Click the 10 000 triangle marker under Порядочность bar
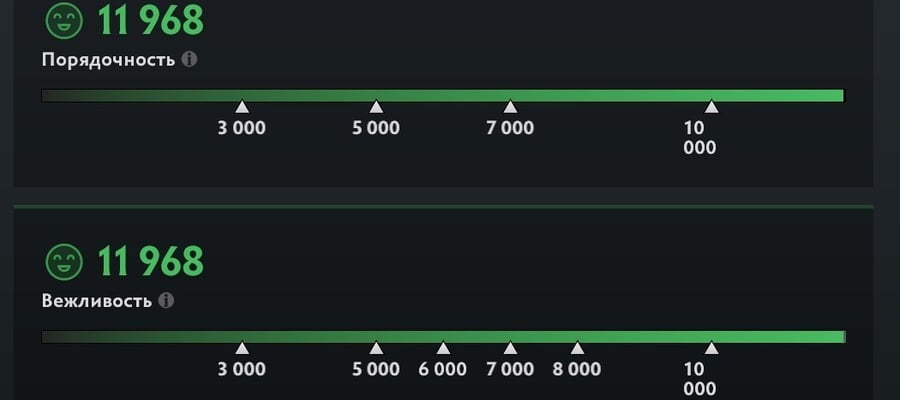Screen dimensions: 900x400 [x=711, y=107]
